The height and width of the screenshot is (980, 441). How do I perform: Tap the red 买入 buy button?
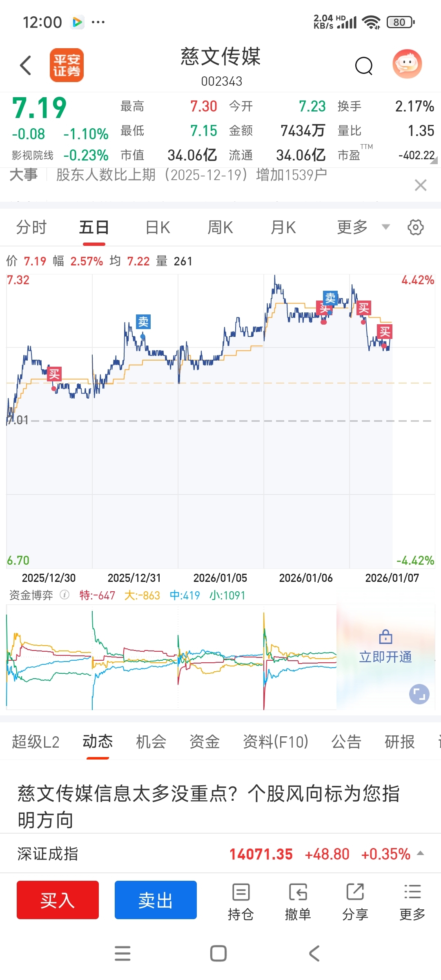tap(58, 900)
